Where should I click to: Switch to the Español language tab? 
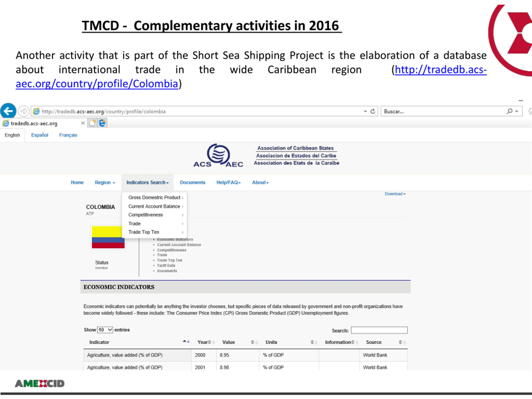40,135
